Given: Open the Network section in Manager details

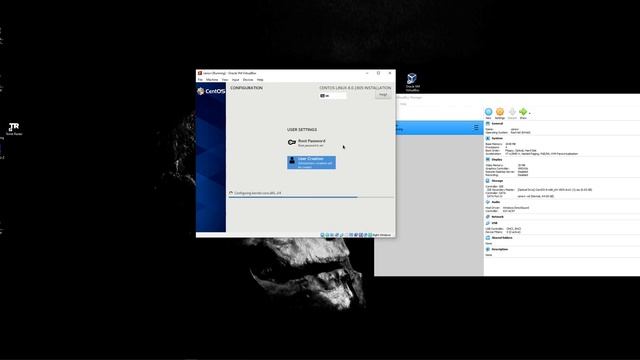Looking at the screenshot, I should tap(497, 217).
